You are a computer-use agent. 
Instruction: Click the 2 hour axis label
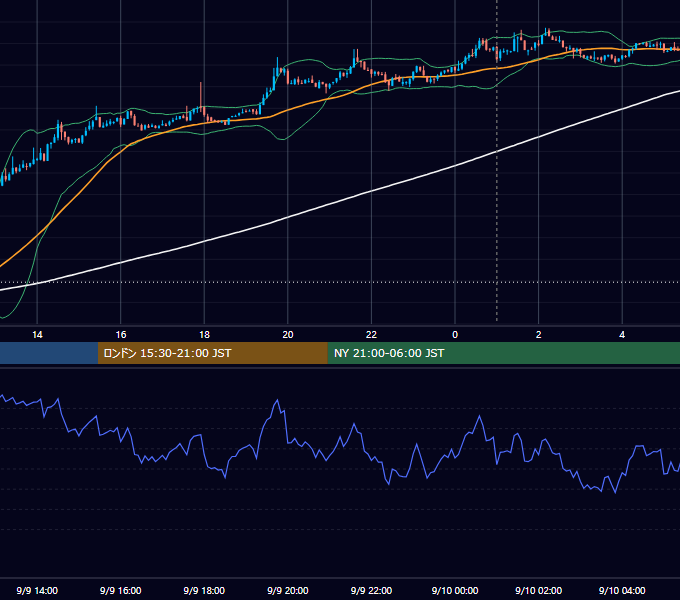[x=539, y=335]
